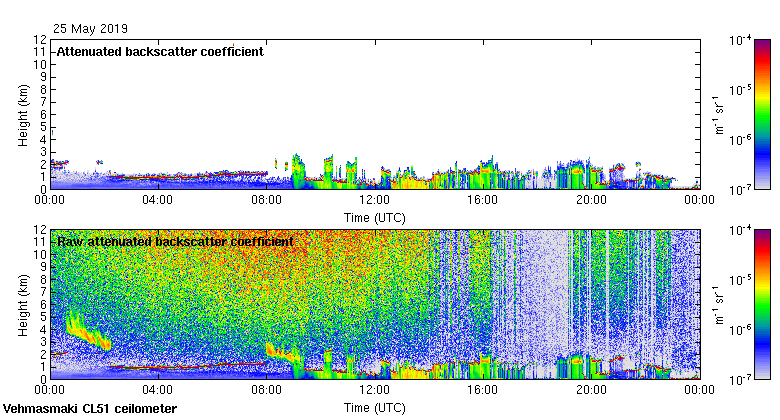Click the m⁻¹ sr⁻¹ units label of attenuated plot color bar
The height and width of the screenshot is (420, 780).
tap(719, 114)
